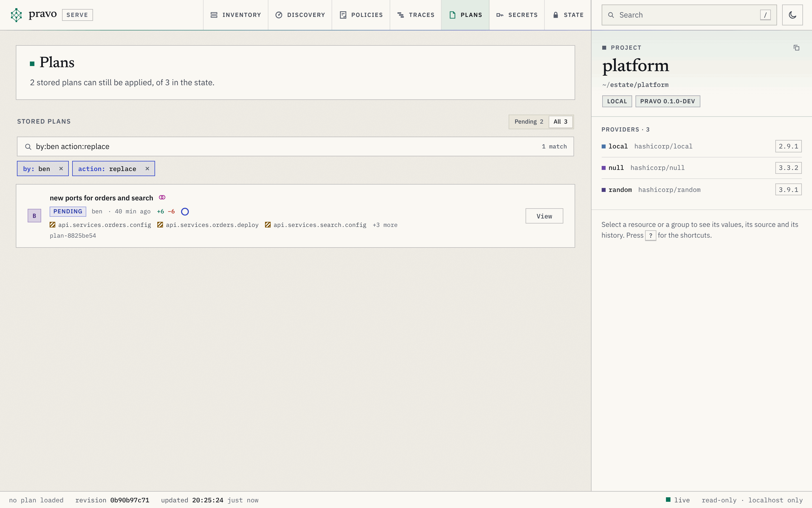The width and height of the screenshot is (812, 508).
Task: Select the Plans tab
Action: pyautogui.click(x=465, y=15)
